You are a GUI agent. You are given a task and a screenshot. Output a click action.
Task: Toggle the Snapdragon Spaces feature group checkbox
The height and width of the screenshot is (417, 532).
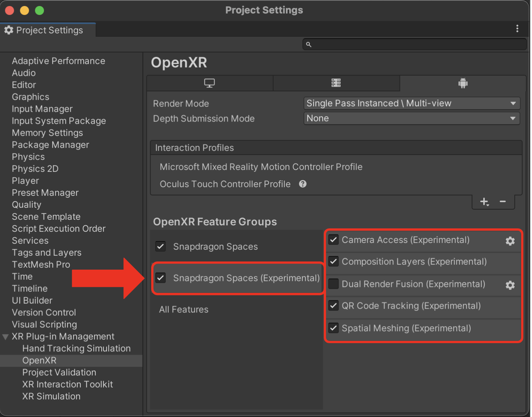pyautogui.click(x=161, y=246)
